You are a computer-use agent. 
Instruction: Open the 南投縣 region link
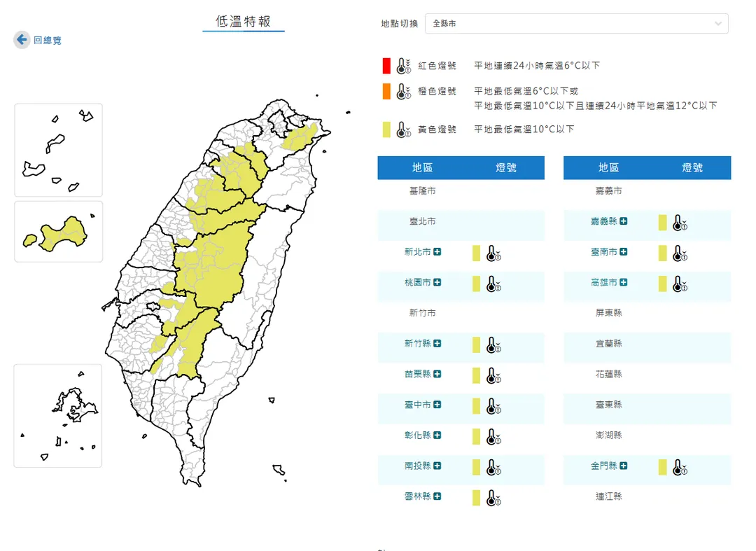pos(417,466)
